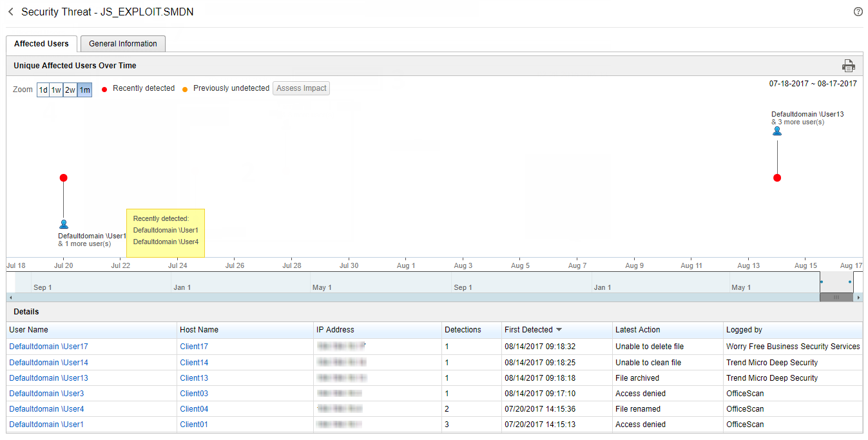Switch to the General Information tab
The height and width of the screenshot is (440, 868).
(122, 44)
